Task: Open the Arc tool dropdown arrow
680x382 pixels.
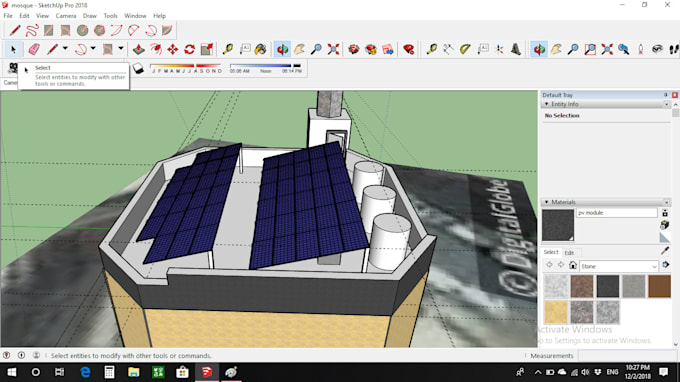Action: pyautogui.click(x=93, y=49)
